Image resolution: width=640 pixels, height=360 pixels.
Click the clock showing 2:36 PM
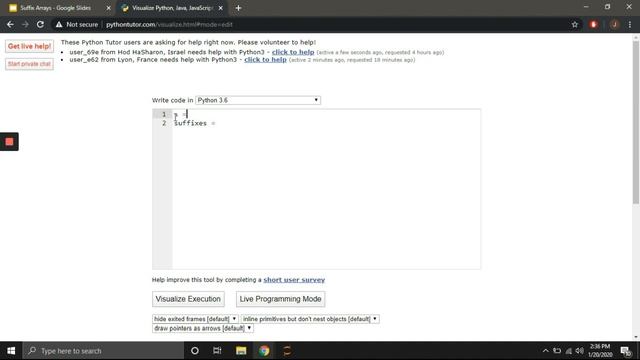pos(600,351)
